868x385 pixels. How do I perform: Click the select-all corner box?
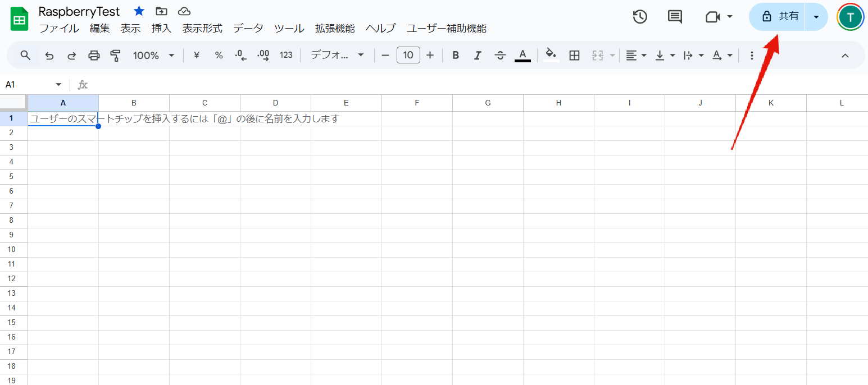click(x=13, y=103)
